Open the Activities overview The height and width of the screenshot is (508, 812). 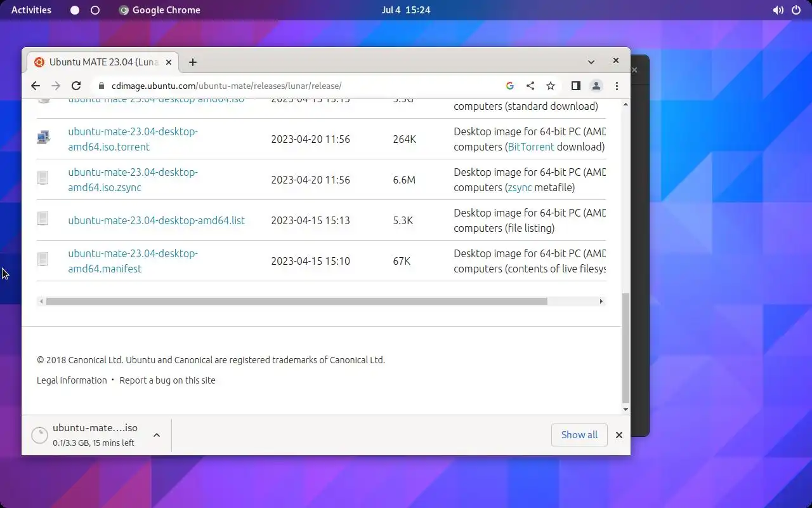point(31,10)
